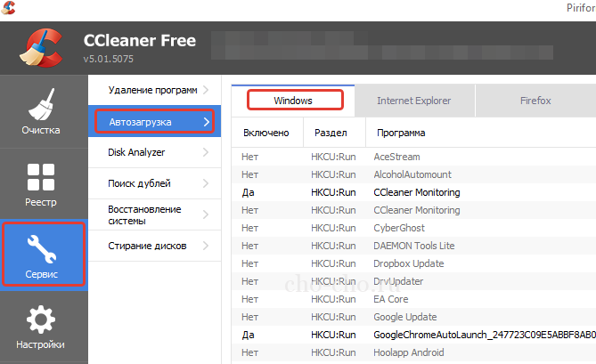Open Настройки gear icon

coord(42,320)
